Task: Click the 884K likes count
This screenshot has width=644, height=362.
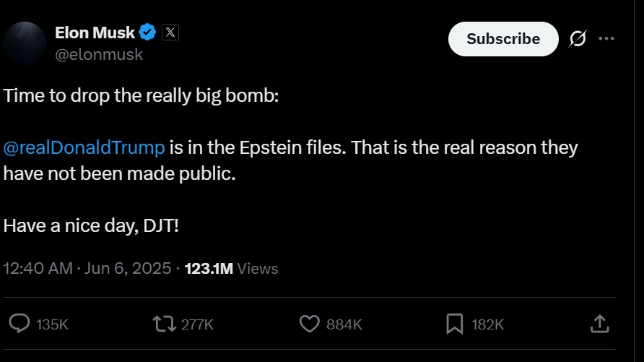Action: (x=344, y=324)
